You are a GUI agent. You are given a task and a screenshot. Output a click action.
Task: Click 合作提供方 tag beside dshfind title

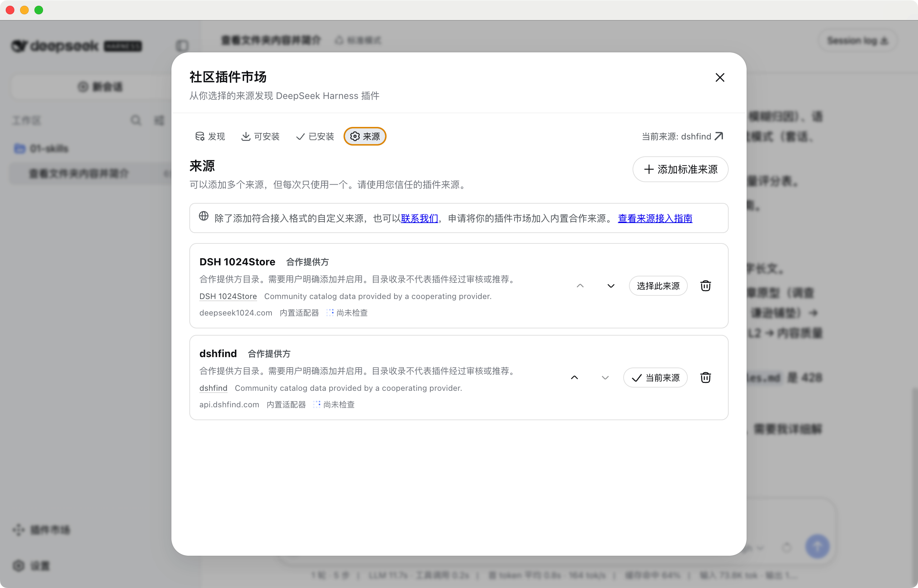coord(269,354)
